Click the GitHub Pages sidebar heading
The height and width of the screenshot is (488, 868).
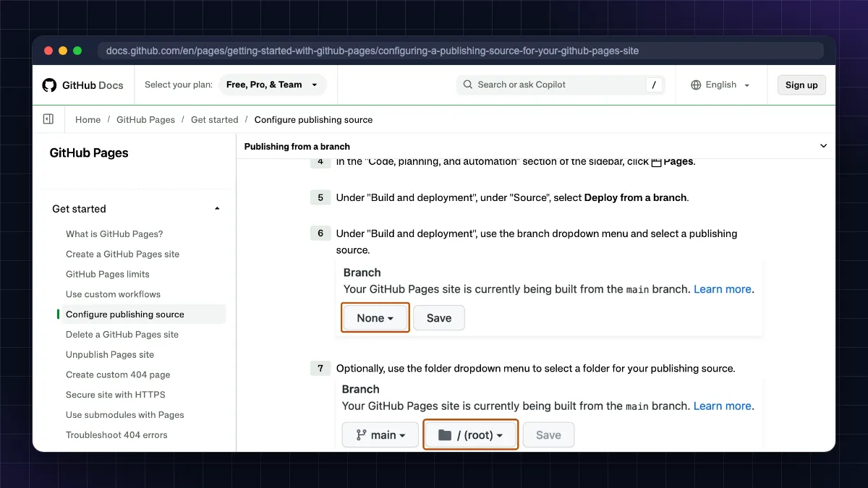coord(89,153)
